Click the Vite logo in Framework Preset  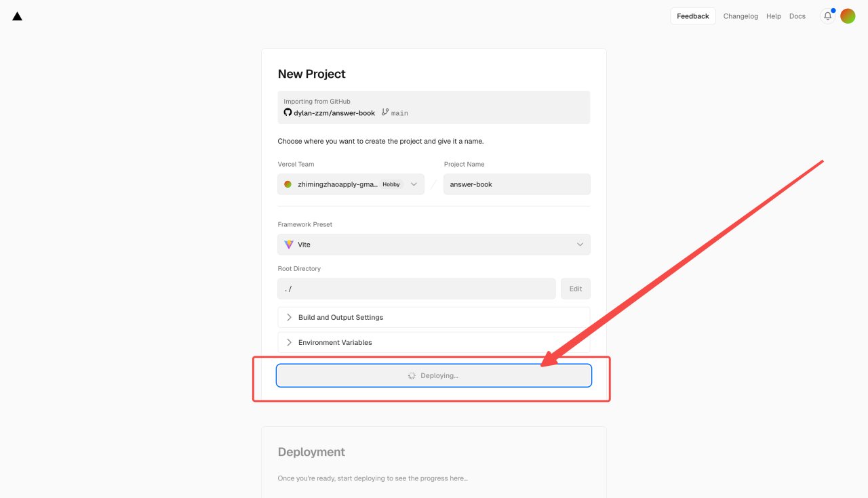(289, 245)
